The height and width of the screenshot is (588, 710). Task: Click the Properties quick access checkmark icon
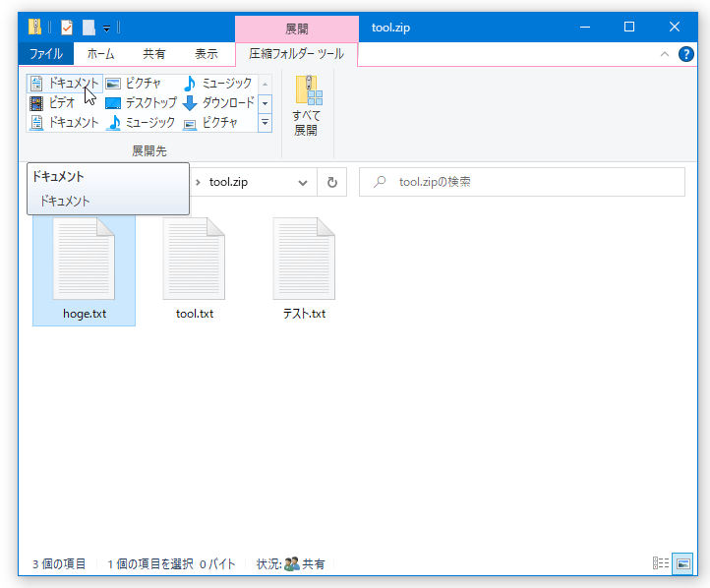click(67, 28)
